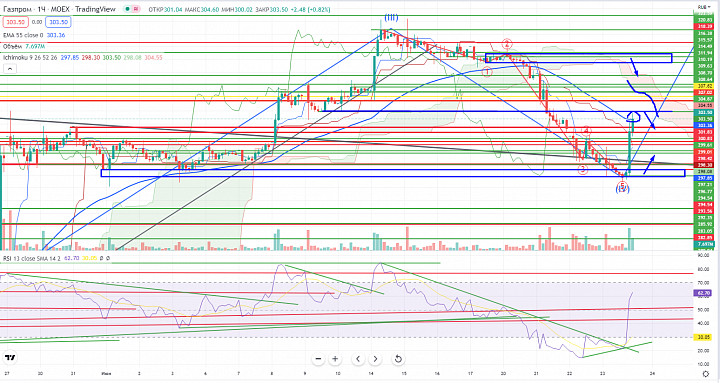
Task: Select the Ichimoku 9 26 52 26 legend
Action: [30, 57]
